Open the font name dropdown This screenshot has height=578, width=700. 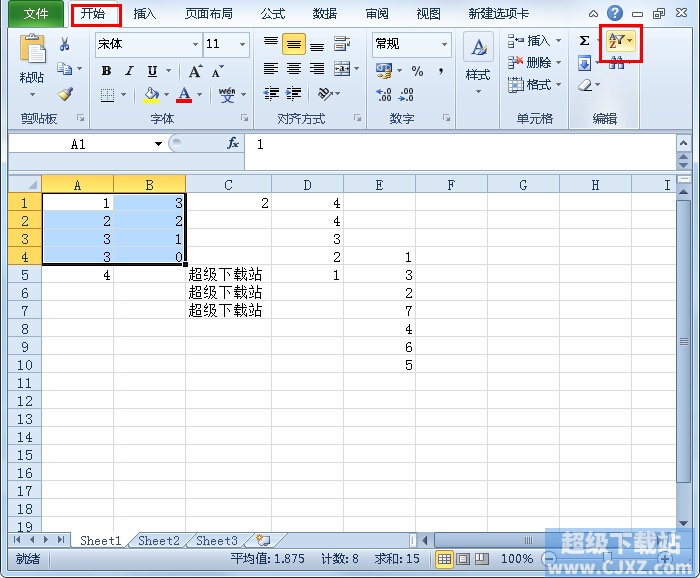[x=195, y=44]
